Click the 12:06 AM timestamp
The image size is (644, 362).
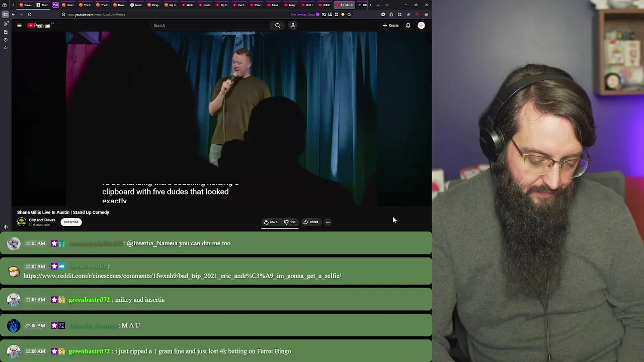(x=35, y=325)
